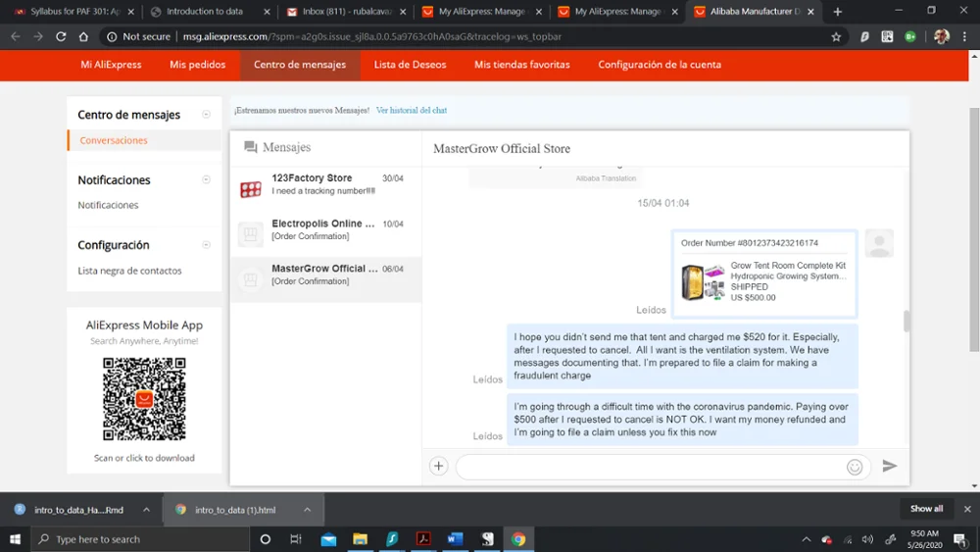Screen dimensions: 980x552
Task: Open Task View in taskbar
Action: [296, 539]
